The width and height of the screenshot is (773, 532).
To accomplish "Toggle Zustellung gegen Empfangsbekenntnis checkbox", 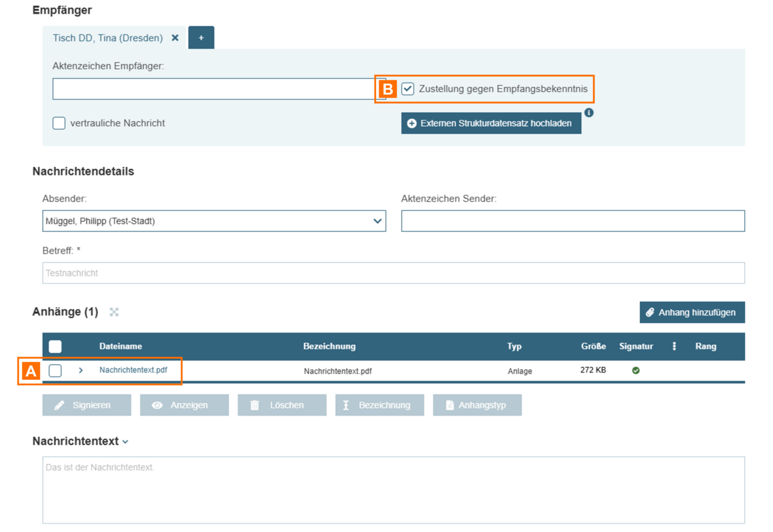I will click(x=408, y=89).
